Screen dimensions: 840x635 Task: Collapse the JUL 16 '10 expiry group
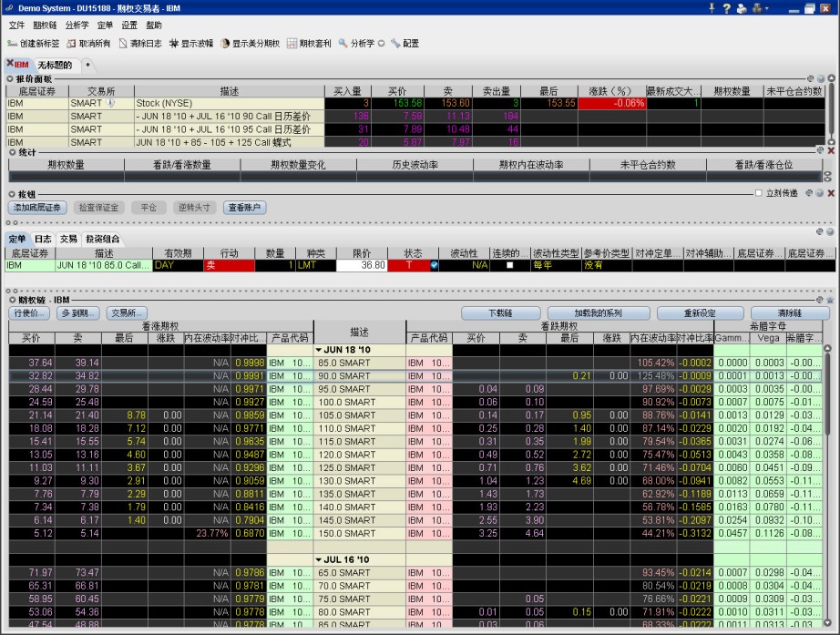(318, 559)
